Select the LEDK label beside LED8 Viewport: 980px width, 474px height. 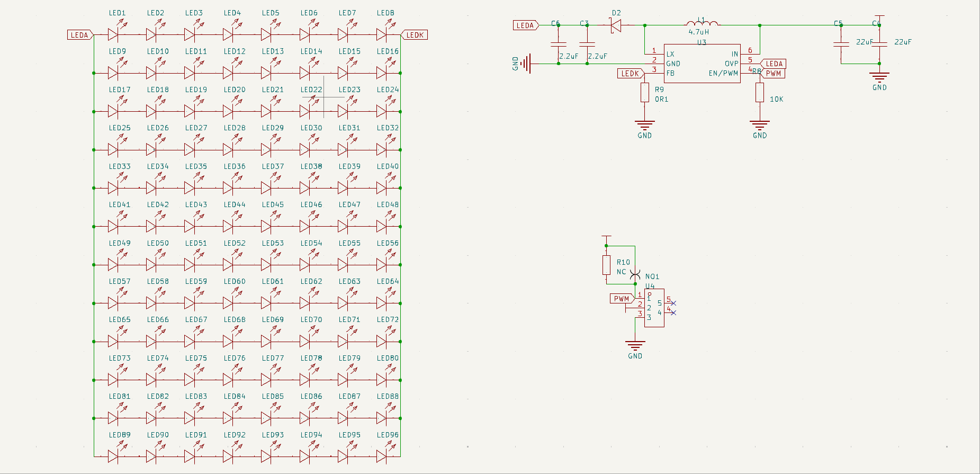click(413, 35)
